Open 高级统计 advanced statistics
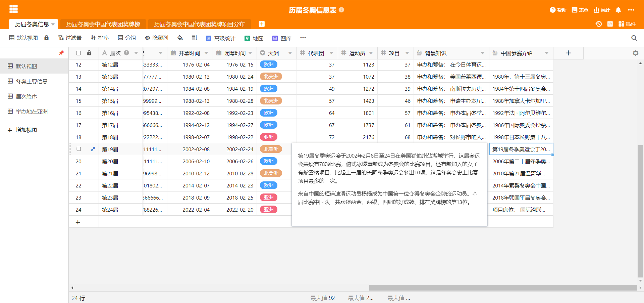This screenshot has width=644, height=303. [220, 38]
